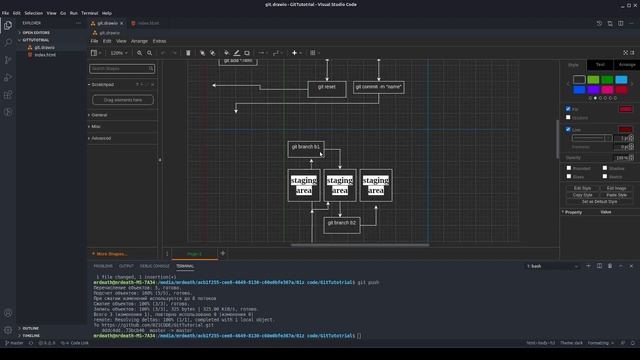Screen dimensions: 640x360
Task: Open the 120% zoom dropdown
Action: pyautogui.click(x=119, y=53)
